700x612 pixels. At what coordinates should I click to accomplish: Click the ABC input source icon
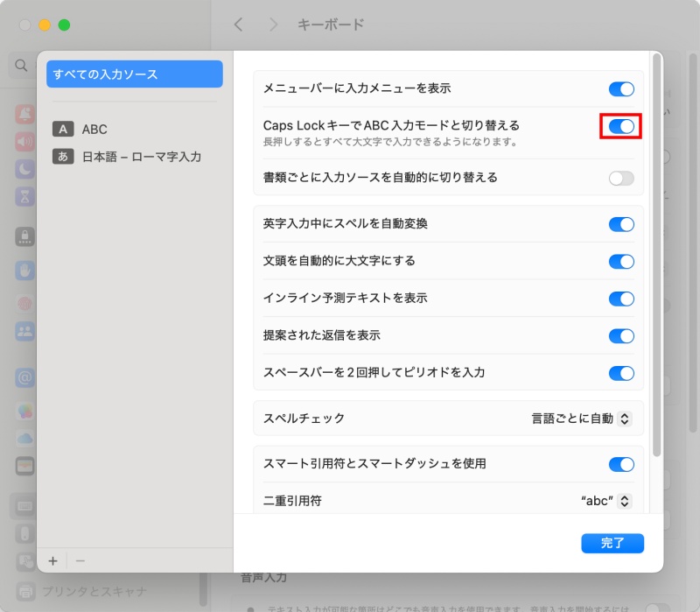pos(64,129)
